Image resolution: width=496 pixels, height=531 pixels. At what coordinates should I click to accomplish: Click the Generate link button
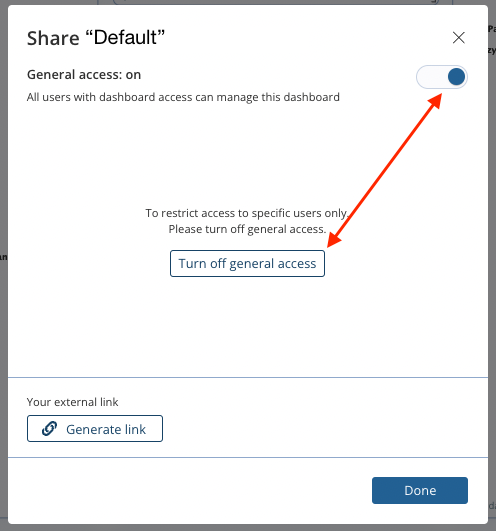[x=95, y=429]
